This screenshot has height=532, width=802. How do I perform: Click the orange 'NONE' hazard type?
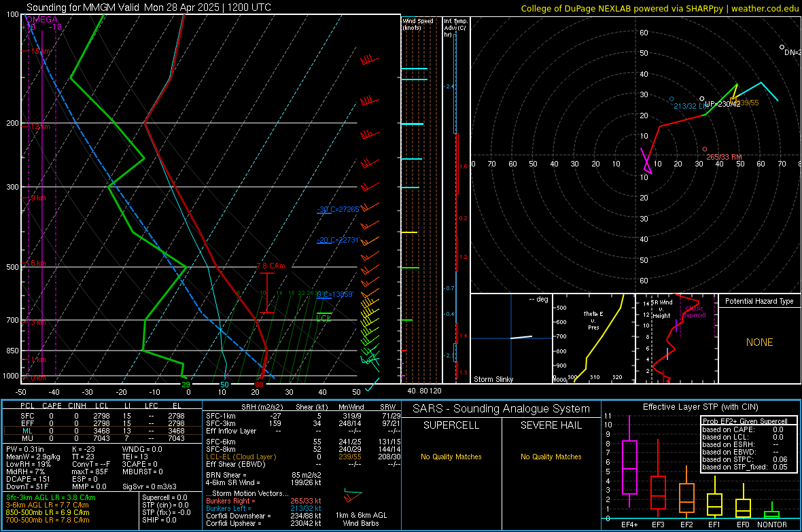tap(759, 342)
